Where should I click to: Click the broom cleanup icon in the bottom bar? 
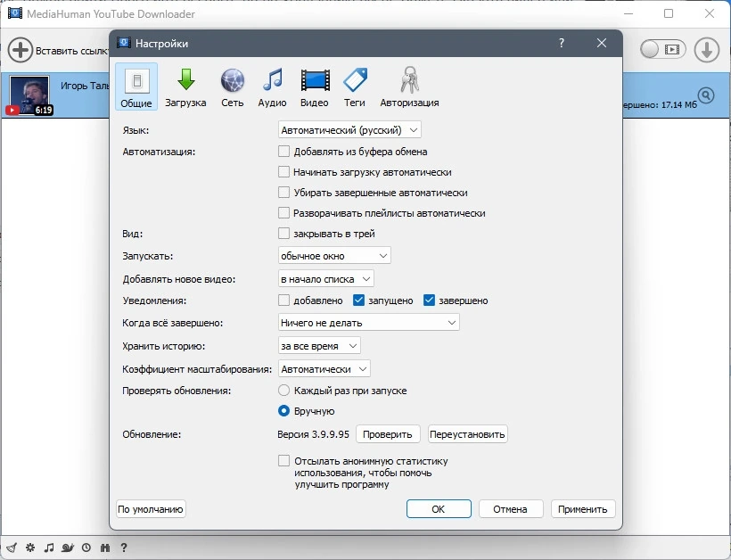[x=12, y=548]
